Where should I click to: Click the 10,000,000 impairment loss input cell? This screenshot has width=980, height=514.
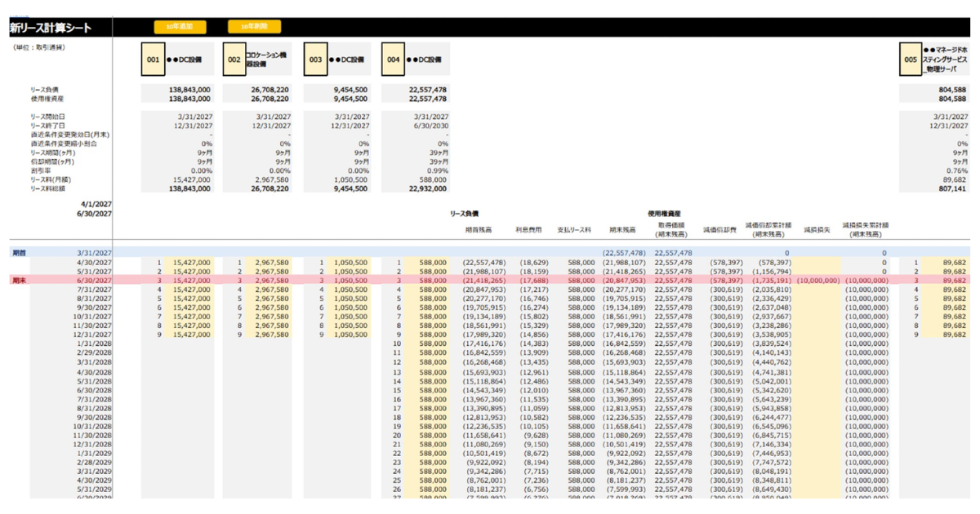(x=817, y=280)
